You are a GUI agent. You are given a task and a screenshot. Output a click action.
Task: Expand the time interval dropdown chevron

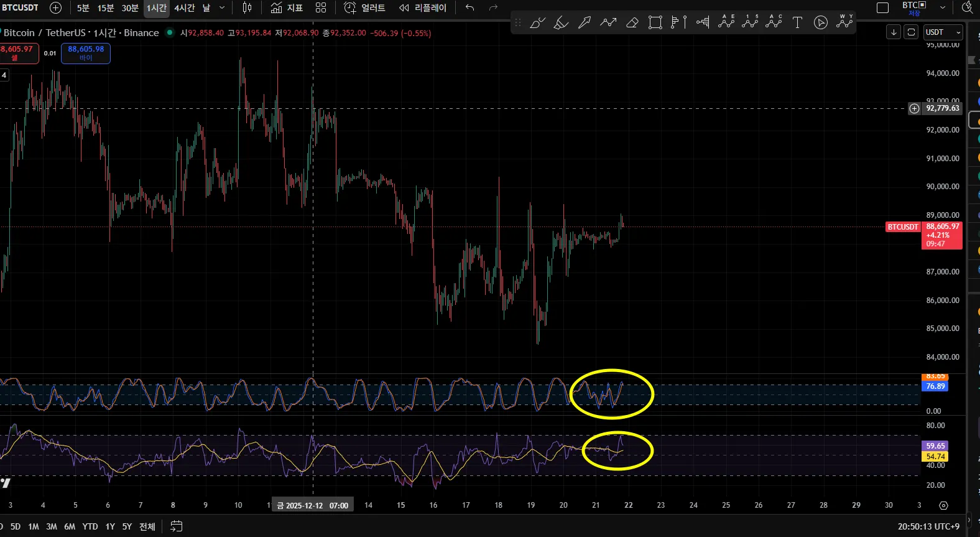tap(222, 8)
